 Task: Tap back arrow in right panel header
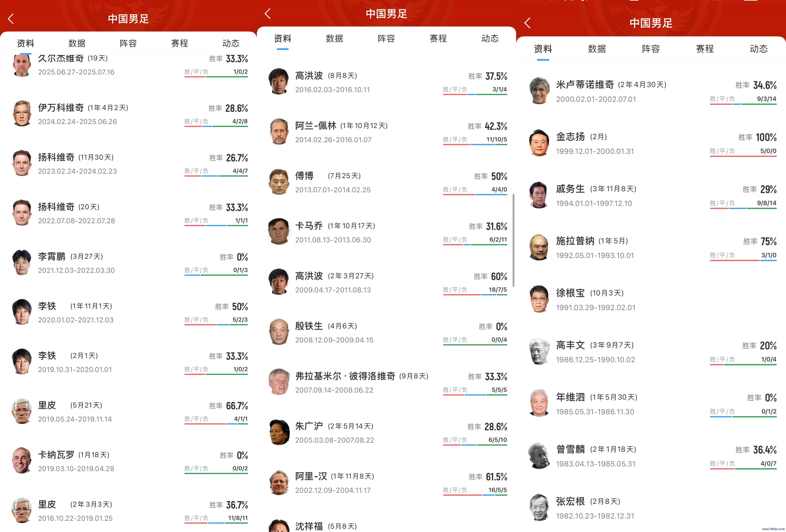(527, 23)
